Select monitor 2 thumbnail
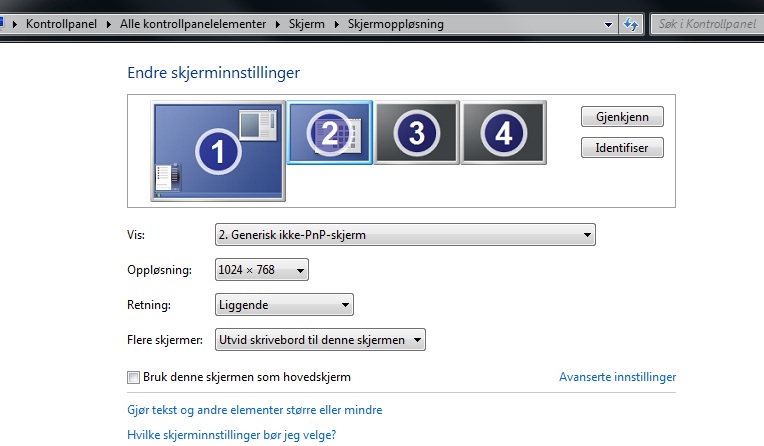 click(x=330, y=133)
